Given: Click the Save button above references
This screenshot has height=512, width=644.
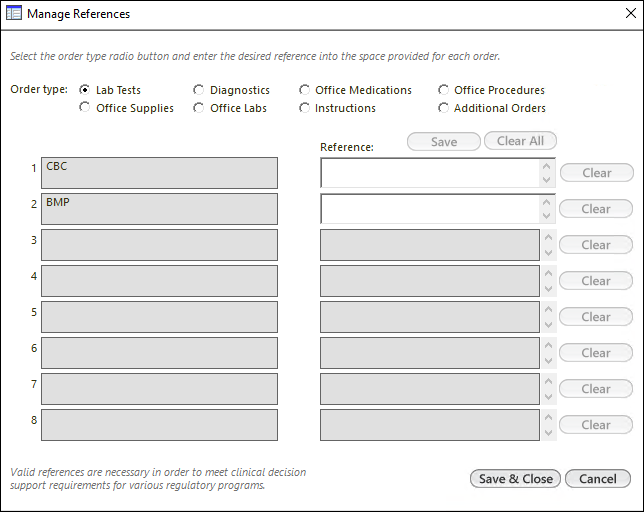Looking at the screenshot, I should [x=444, y=142].
